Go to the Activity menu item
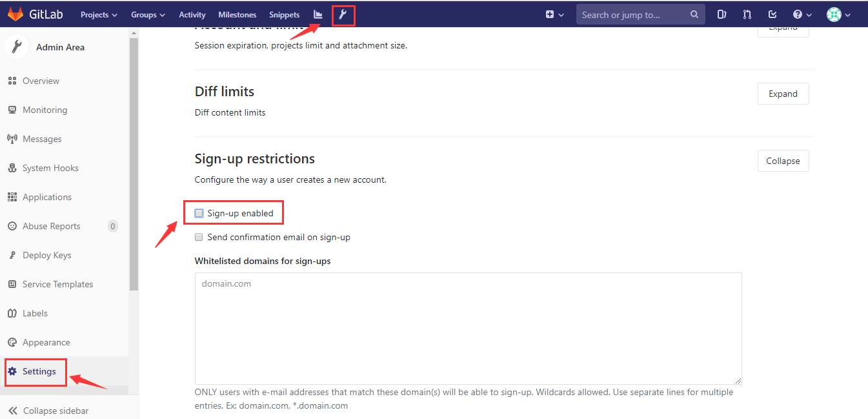Screen dimensions: 868x419 point(192,15)
